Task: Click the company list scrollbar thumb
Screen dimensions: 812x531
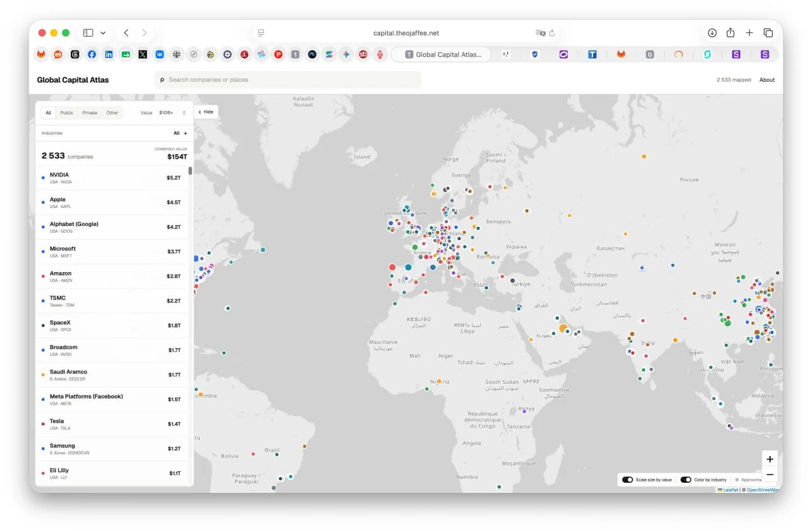Action: [x=190, y=171]
